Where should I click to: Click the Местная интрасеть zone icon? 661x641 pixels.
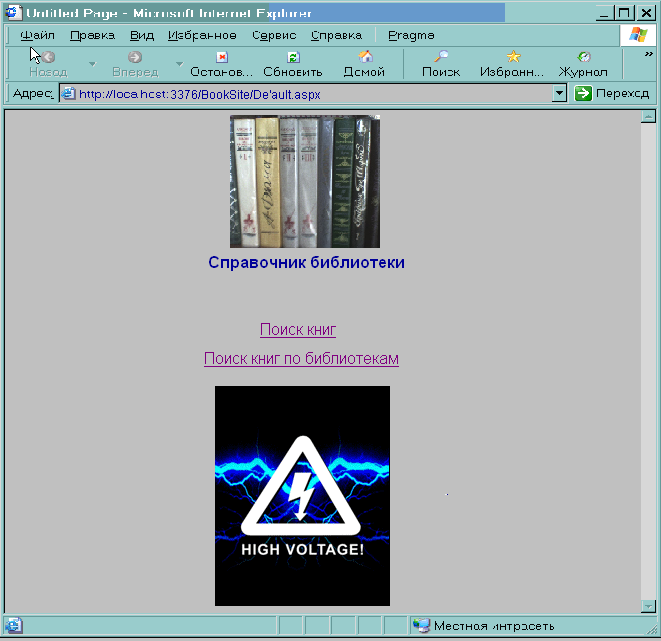coord(421,625)
